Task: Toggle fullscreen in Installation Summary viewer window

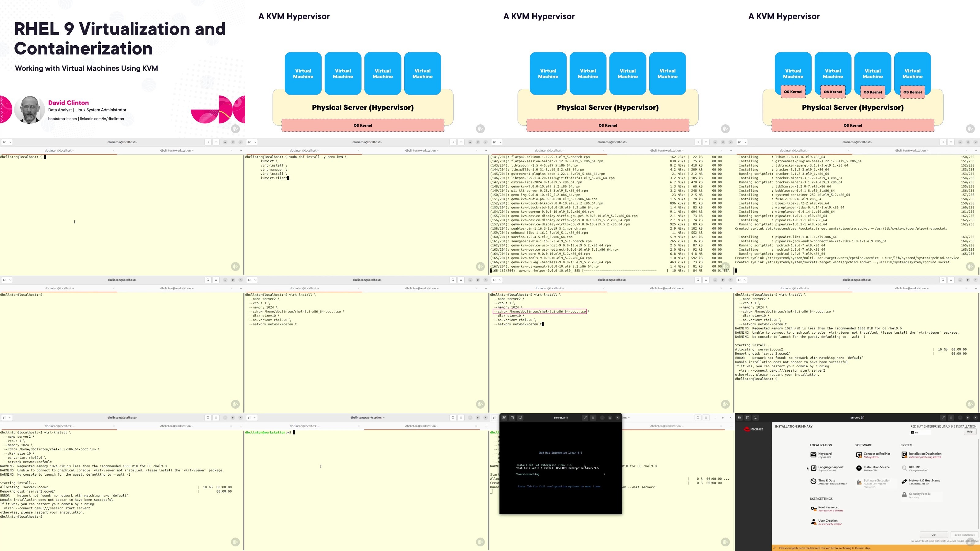Action: click(943, 418)
